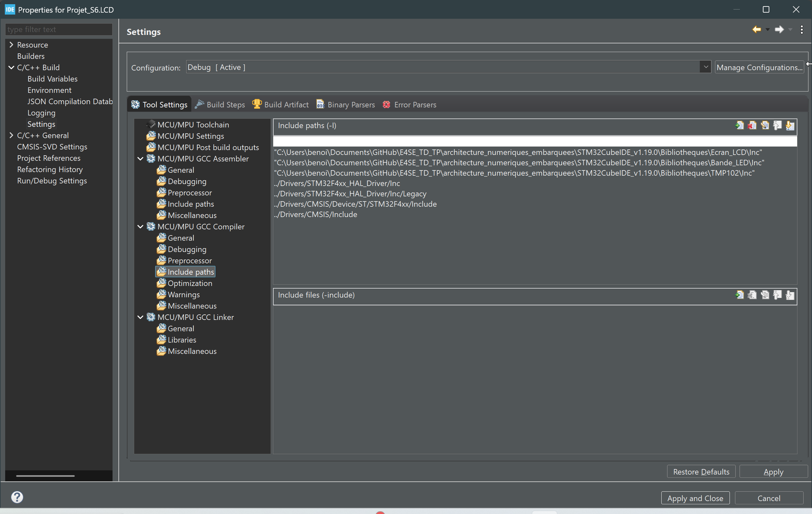Add a new include file entry
The height and width of the screenshot is (514, 812).
pyautogui.click(x=740, y=295)
